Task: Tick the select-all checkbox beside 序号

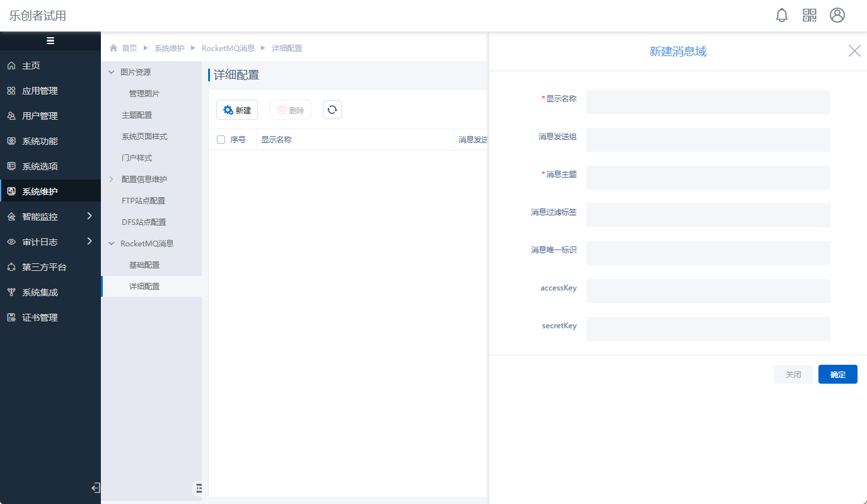Action: pos(221,140)
